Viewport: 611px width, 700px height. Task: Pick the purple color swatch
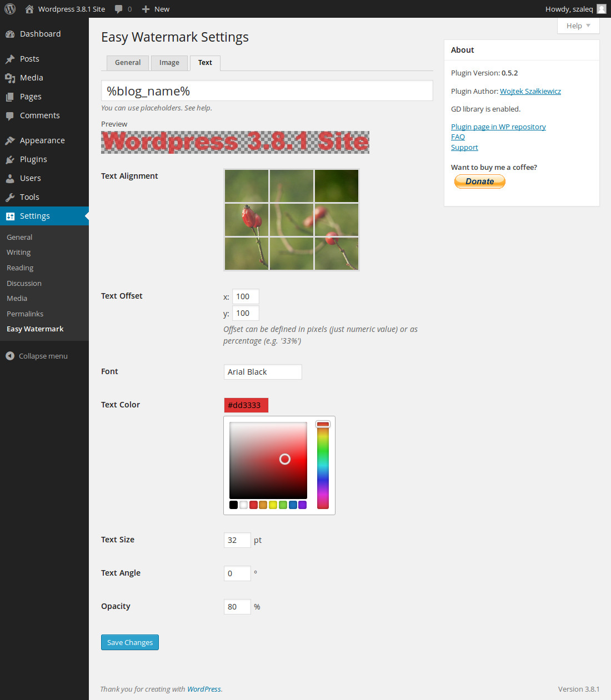point(302,505)
